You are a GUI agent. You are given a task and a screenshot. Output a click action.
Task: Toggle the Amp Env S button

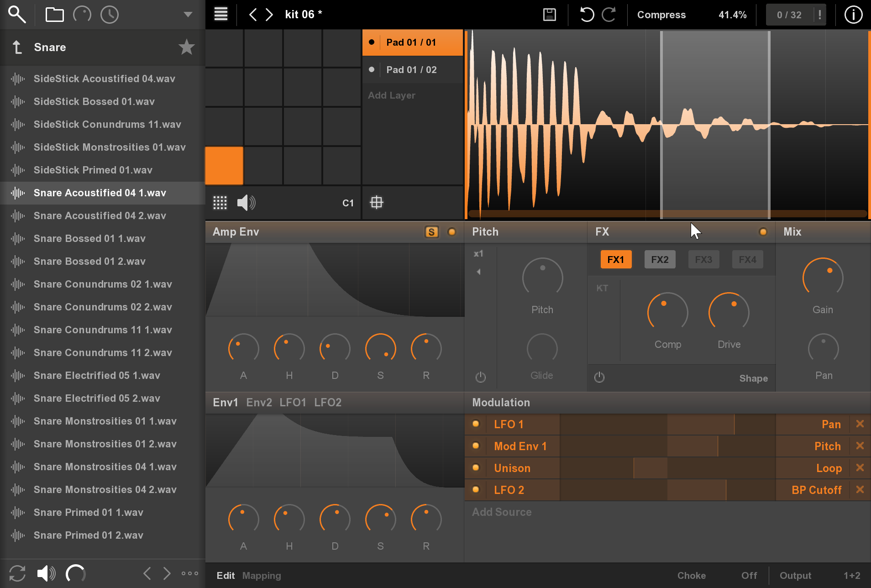click(x=431, y=232)
